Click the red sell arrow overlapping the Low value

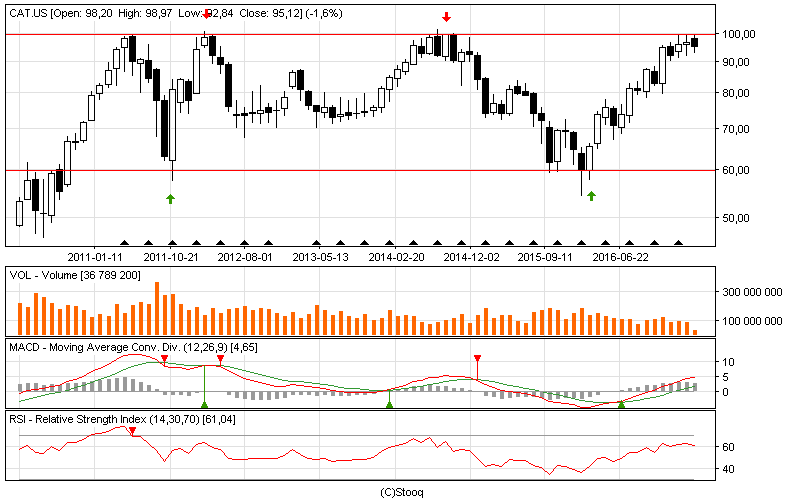206,14
